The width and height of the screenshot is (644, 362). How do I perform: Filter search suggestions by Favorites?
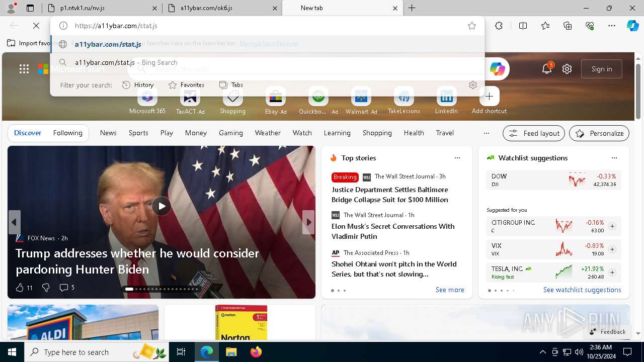186,85
